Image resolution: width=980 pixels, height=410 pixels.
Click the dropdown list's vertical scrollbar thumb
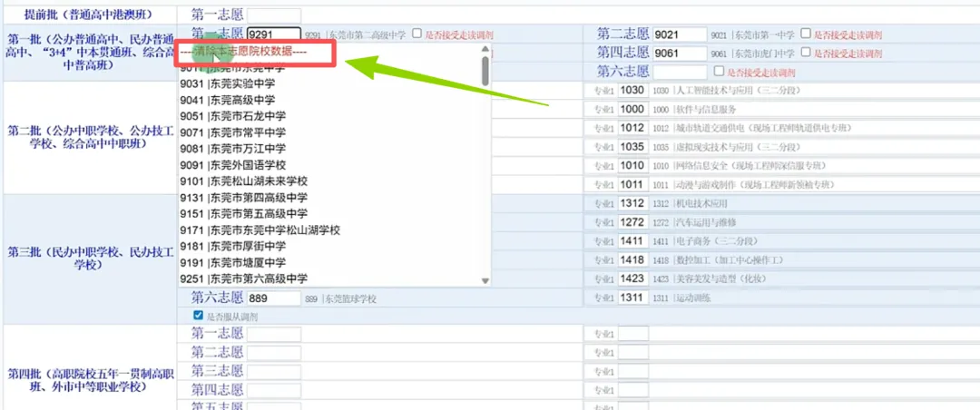click(x=485, y=70)
